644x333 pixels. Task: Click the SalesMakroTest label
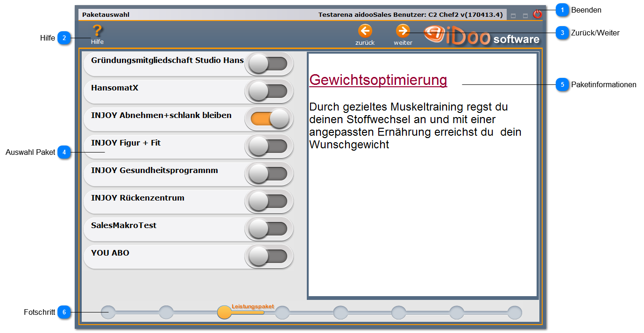[124, 225]
